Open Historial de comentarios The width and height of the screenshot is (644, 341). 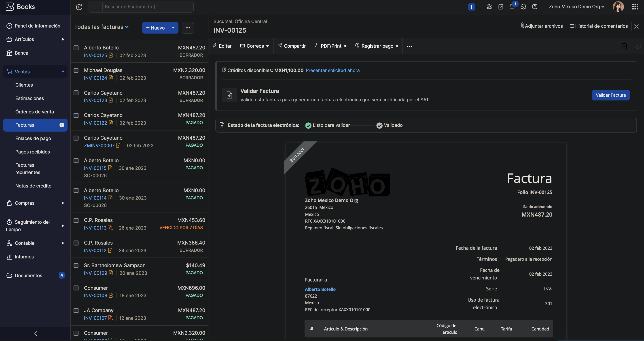(x=599, y=26)
